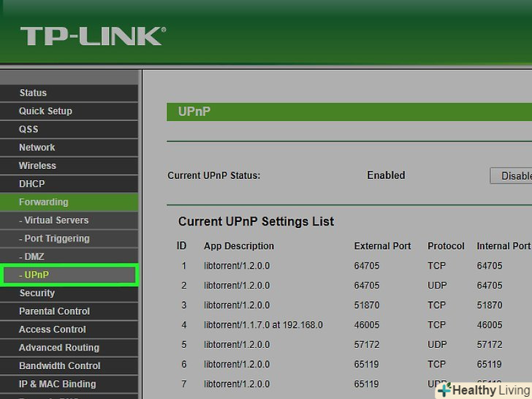Viewport: 532px width, 399px height.
Task: Click the Current UPnP Settings List heading
Action: [x=256, y=221]
